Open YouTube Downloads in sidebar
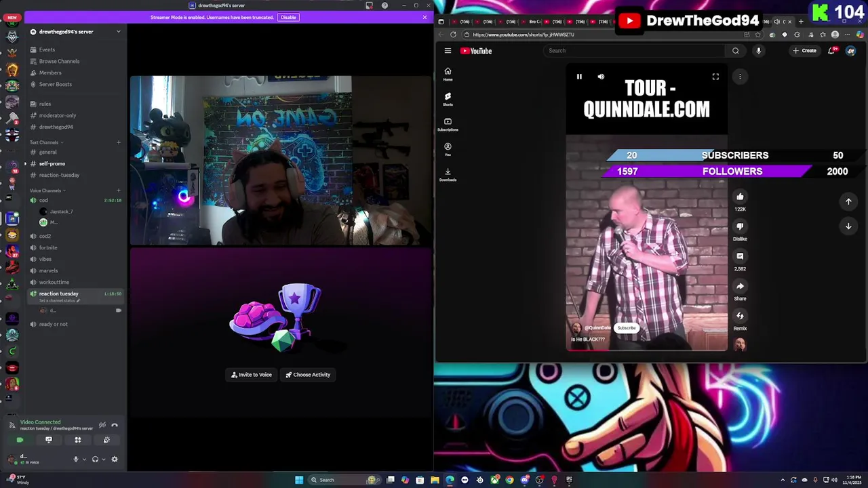Screen dimensions: 868x488 tap(448, 174)
